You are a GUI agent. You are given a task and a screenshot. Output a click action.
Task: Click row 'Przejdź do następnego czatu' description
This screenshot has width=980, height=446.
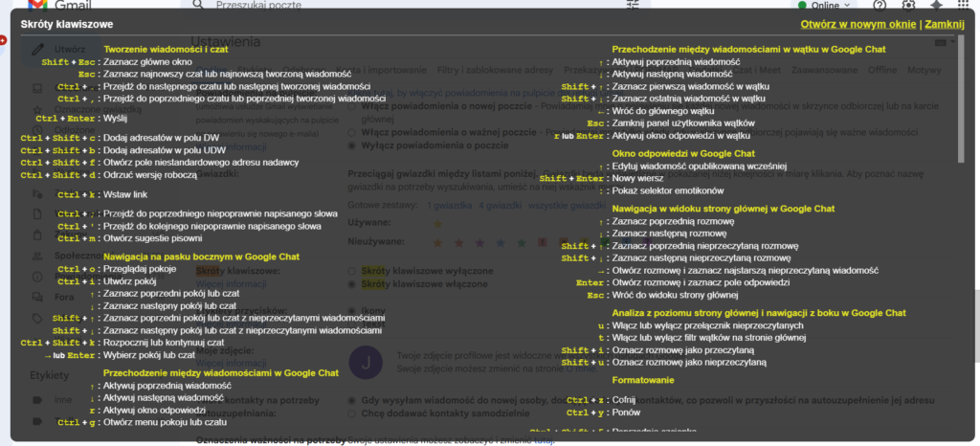tap(237, 86)
